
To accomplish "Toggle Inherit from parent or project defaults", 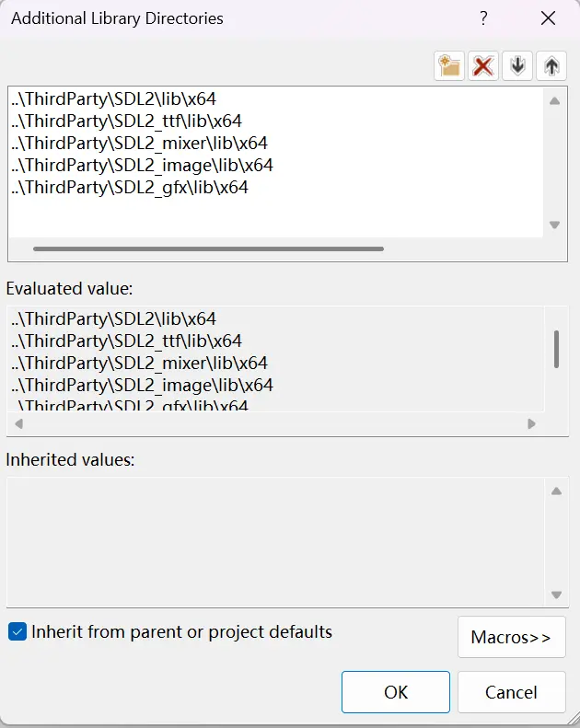I will [17, 632].
